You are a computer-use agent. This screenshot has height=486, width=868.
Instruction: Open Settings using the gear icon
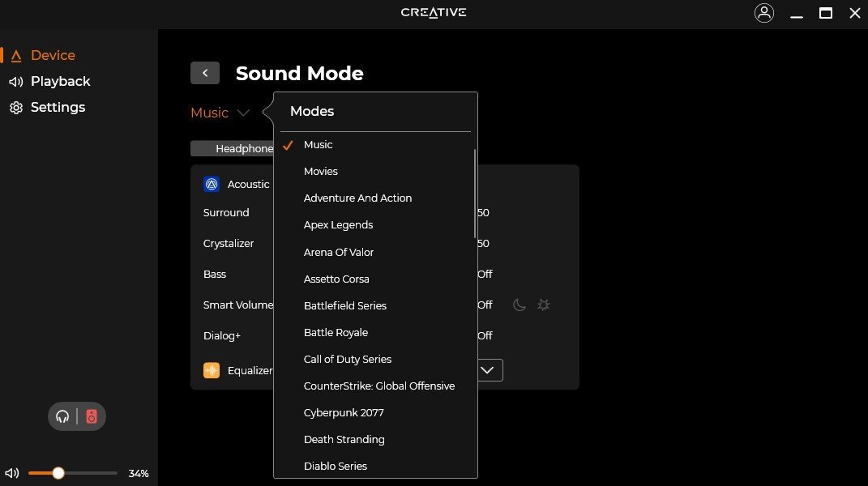coord(15,107)
